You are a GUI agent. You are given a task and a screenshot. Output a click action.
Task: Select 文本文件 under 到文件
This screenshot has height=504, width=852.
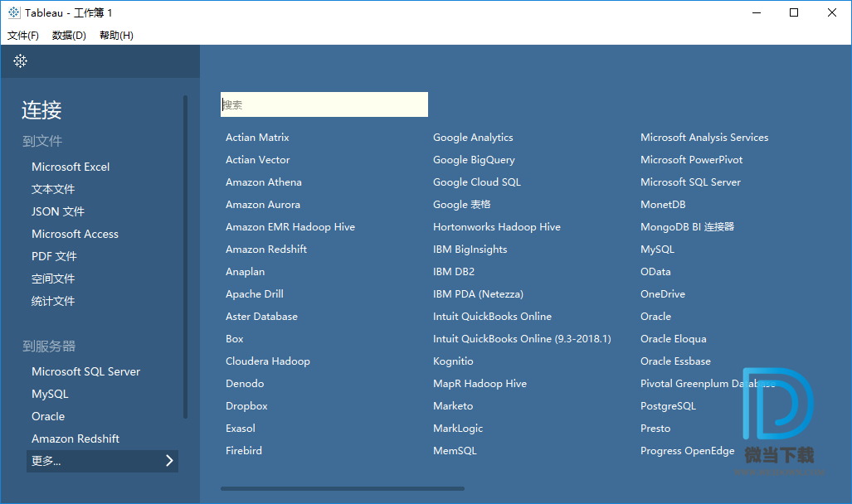(x=53, y=189)
